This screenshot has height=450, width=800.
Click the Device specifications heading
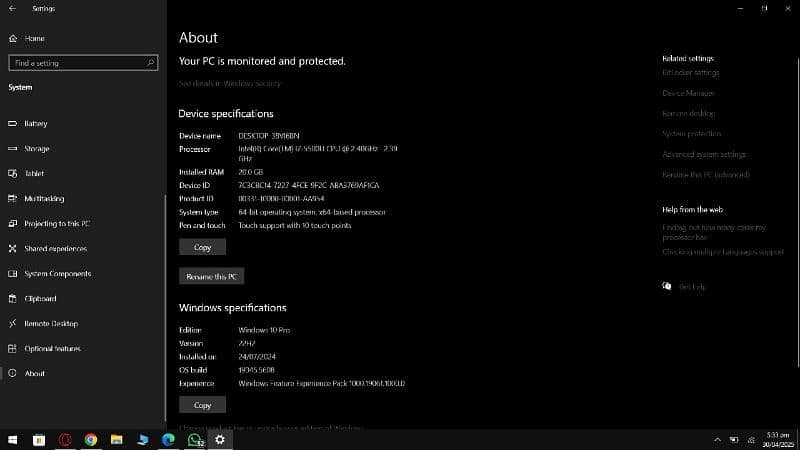pos(226,114)
